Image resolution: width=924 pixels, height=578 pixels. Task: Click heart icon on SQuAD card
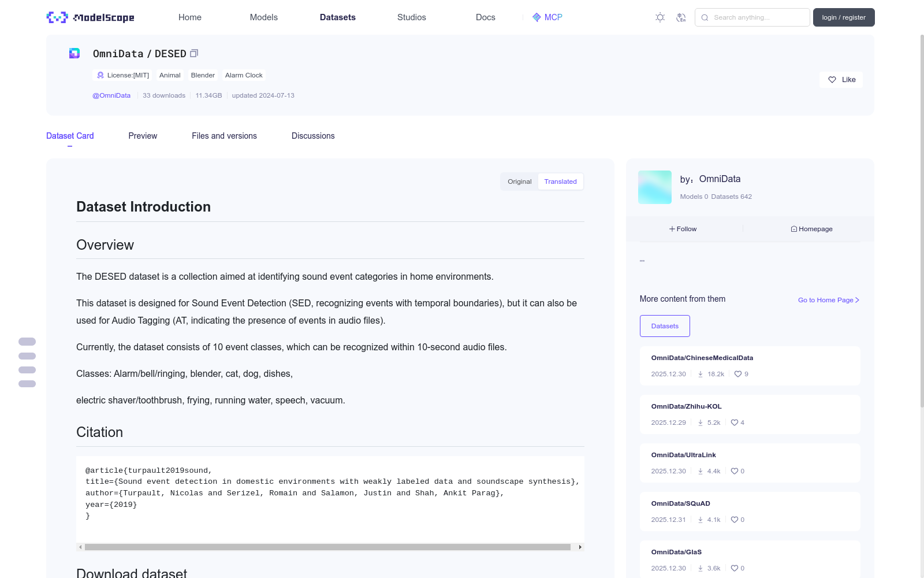tap(735, 520)
